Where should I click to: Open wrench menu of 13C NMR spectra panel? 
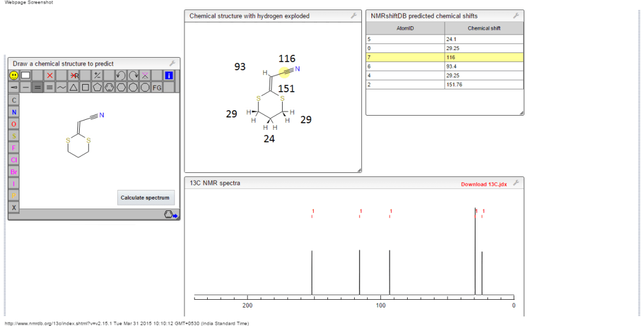517,183
